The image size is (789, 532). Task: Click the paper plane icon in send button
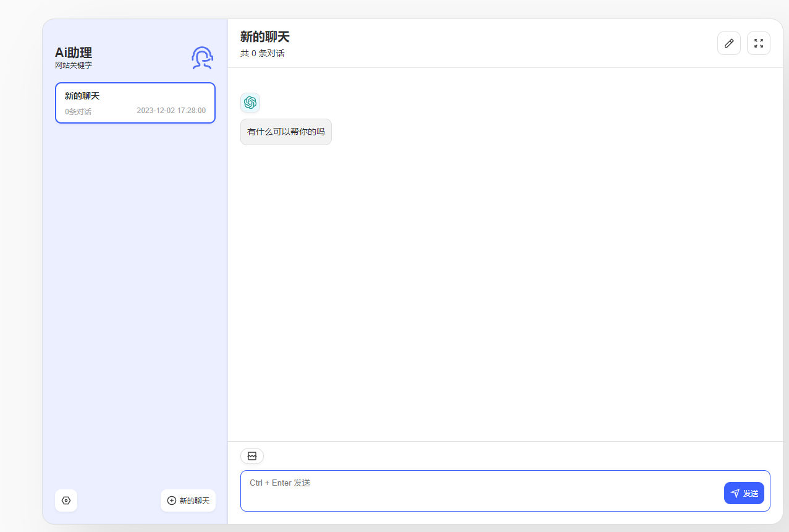pyautogui.click(x=735, y=493)
